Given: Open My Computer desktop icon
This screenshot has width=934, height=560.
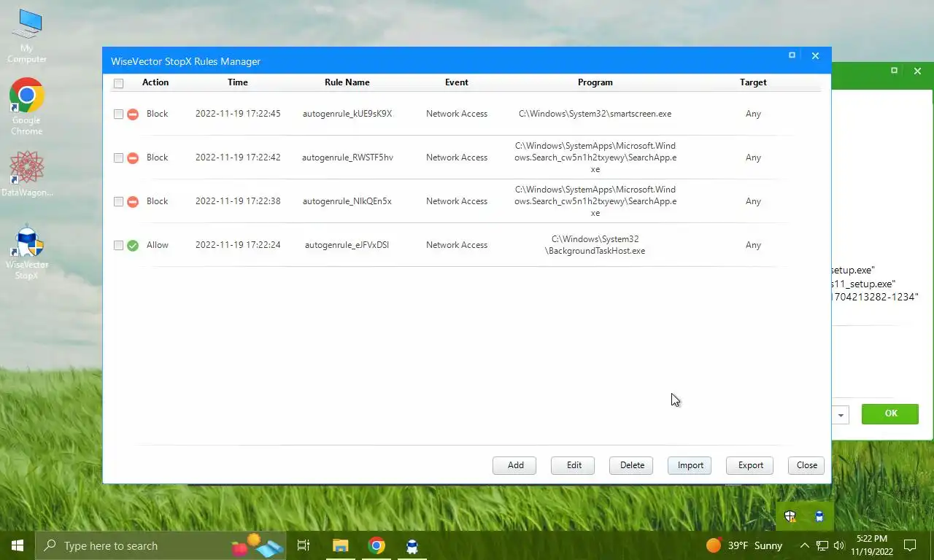Looking at the screenshot, I should point(27,36).
